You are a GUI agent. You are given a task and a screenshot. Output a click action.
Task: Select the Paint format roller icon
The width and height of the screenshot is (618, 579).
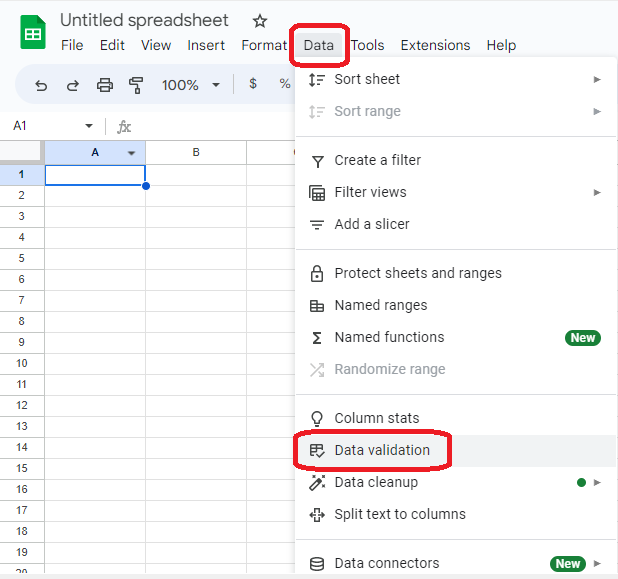coord(136,85)
